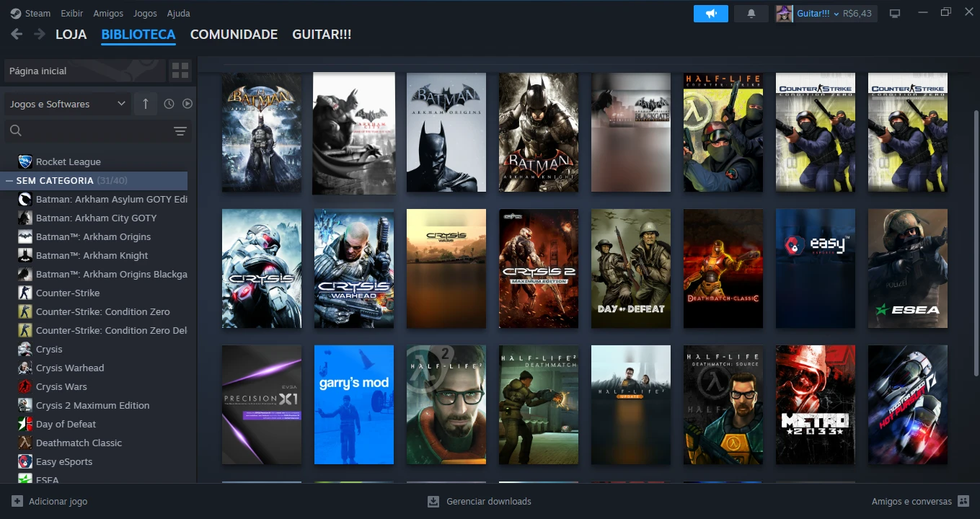
Task: Open the Half-Life Counter-Strike cover
Action: pyautogui.click(x=723, y=132)
